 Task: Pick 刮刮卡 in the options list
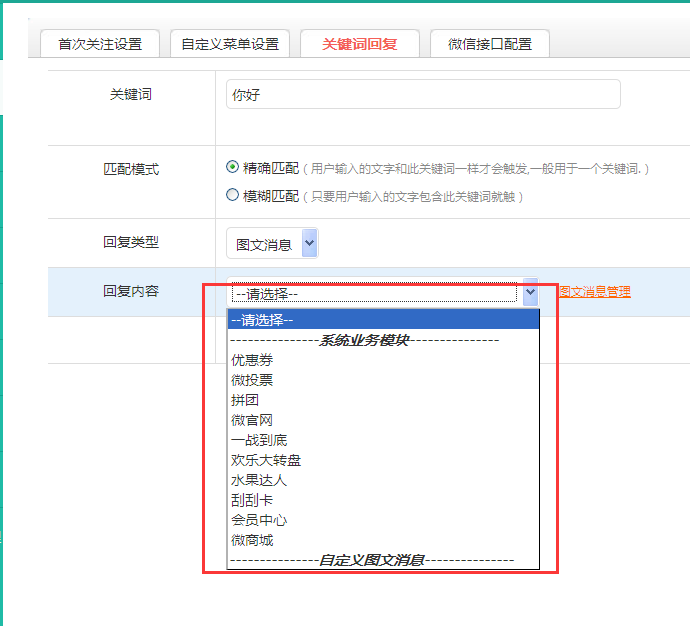[x=252, y=500]
